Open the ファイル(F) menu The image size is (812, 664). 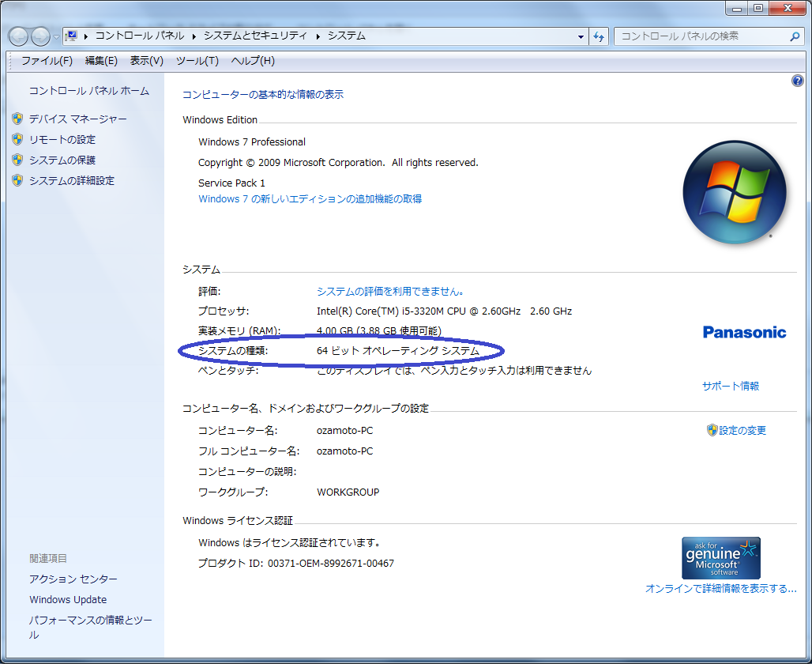click(x=47, y=61)
